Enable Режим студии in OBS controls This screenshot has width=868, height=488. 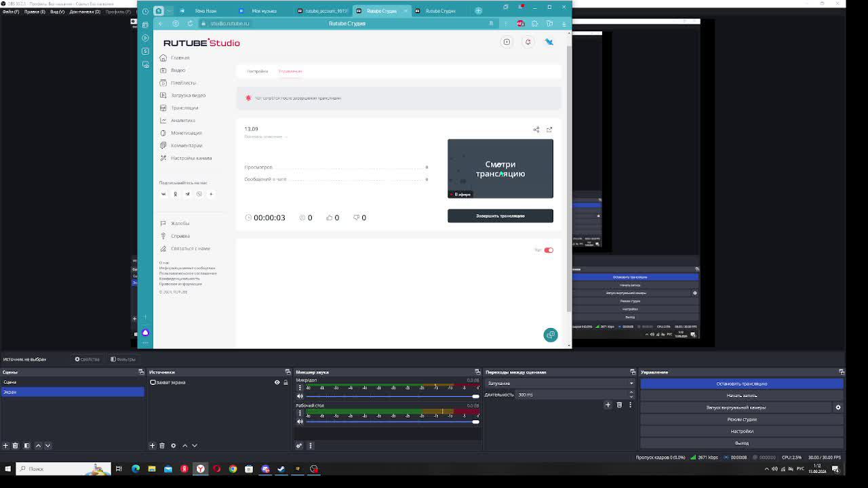[742, 420]
